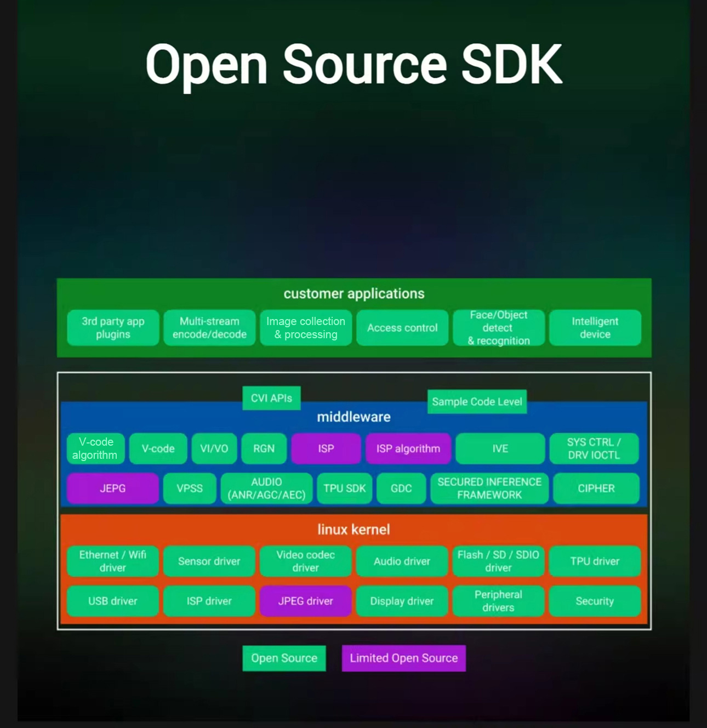Select the Multi-stream encode/decode block
Viewport: 707px width, 728px height.
click(209, 328)
